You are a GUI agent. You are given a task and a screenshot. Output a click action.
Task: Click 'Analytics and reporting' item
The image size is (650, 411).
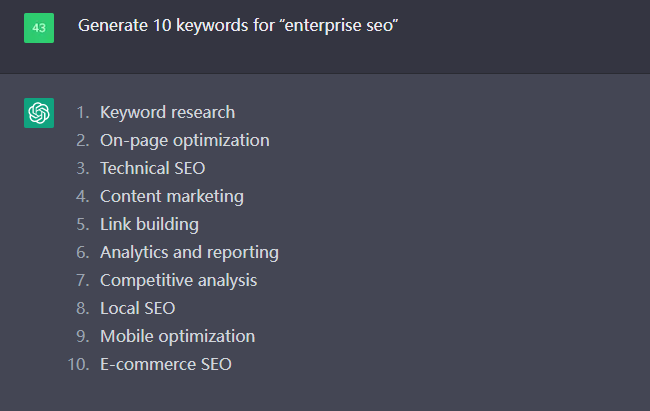pyautogui.click(x=189, y=253)
